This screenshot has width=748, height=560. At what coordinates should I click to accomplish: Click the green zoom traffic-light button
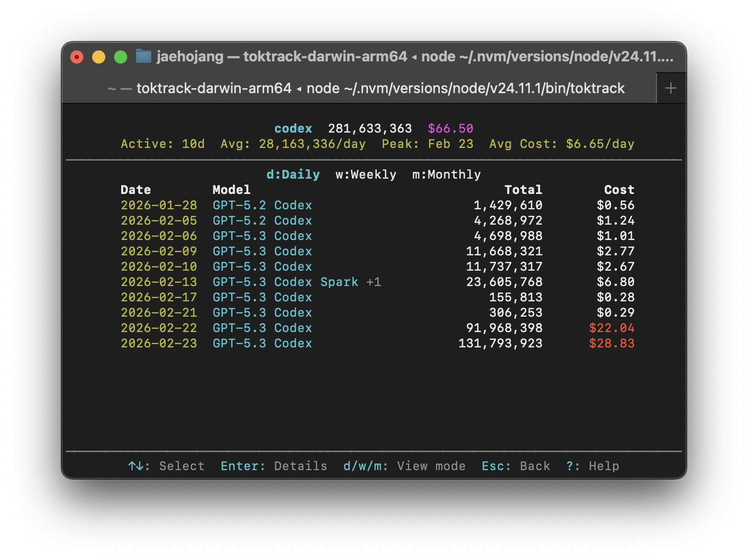click(121, 56)
